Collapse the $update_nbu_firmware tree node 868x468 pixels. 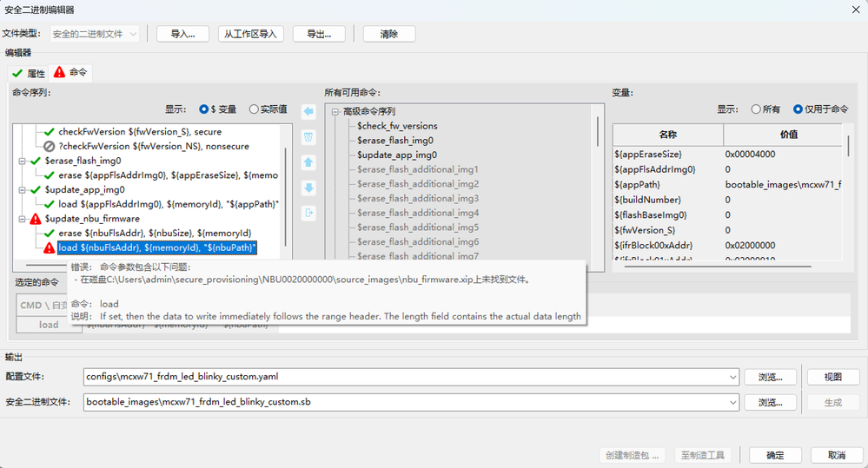[x=22, y=219]
